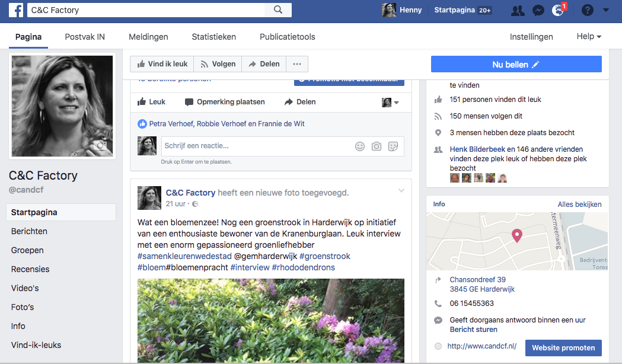Click Leuk on the post

click(x=151, y=102)
